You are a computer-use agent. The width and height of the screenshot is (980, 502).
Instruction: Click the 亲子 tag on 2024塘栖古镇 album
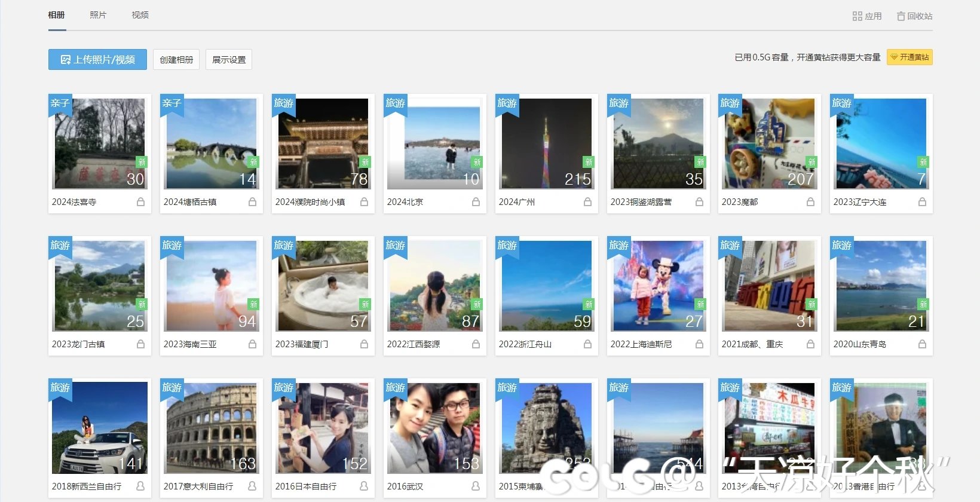171,103
